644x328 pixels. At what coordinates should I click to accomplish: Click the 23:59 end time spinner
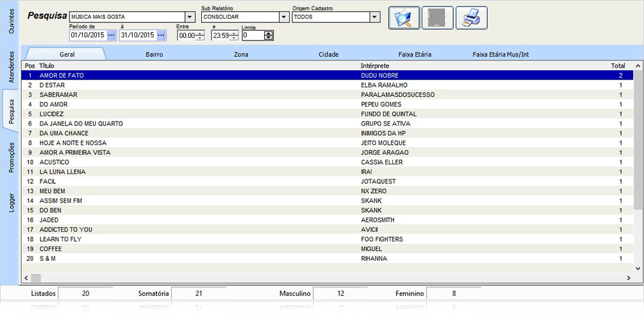tap(234, 36)
